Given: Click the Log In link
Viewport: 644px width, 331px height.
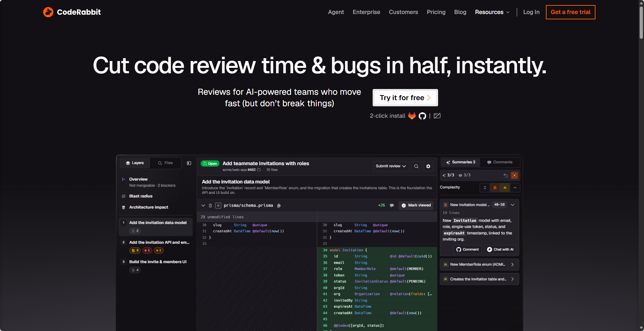Looking at the screenshot, I should (x=531, y=12).
